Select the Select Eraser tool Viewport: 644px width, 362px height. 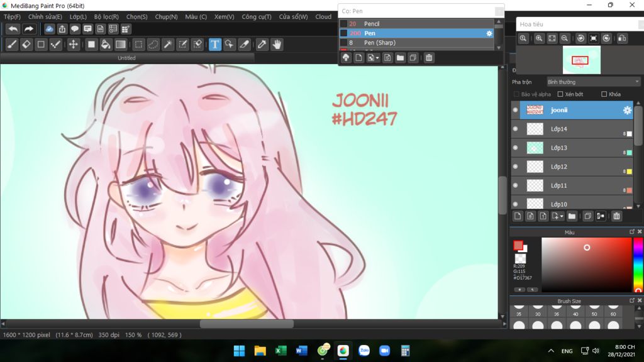click(x=197, y=45)
